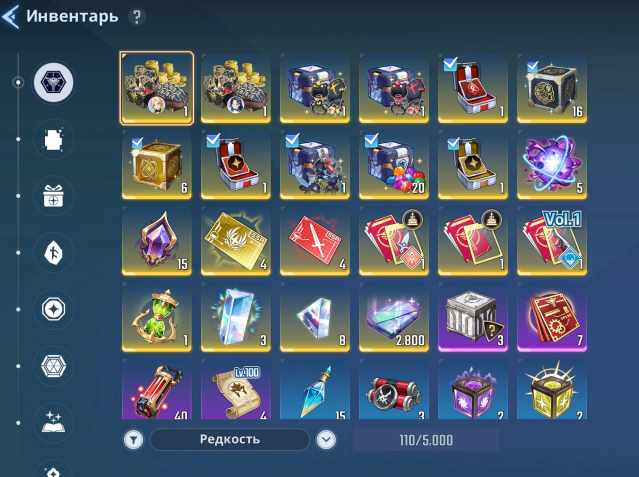Toggle checkbox on golden cube with 6
Screen dimensions: 639x477
coord(137,143)
